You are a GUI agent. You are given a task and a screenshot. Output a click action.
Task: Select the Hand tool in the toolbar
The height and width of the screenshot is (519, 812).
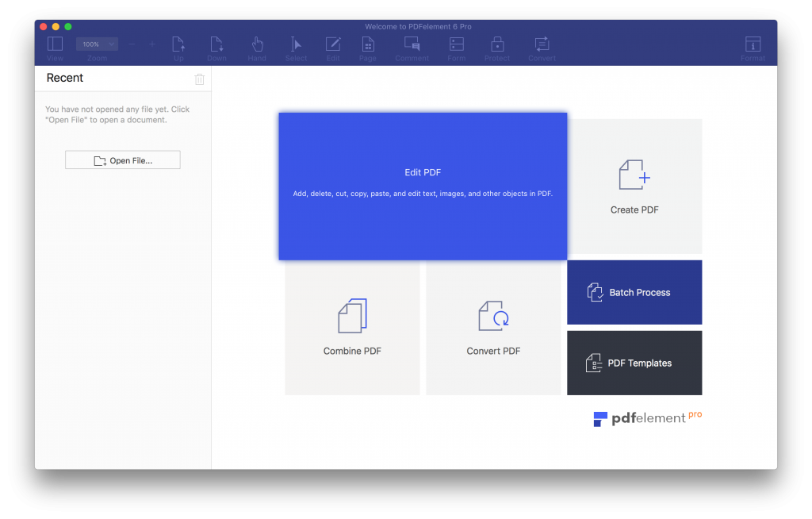[x=257, y=46]
